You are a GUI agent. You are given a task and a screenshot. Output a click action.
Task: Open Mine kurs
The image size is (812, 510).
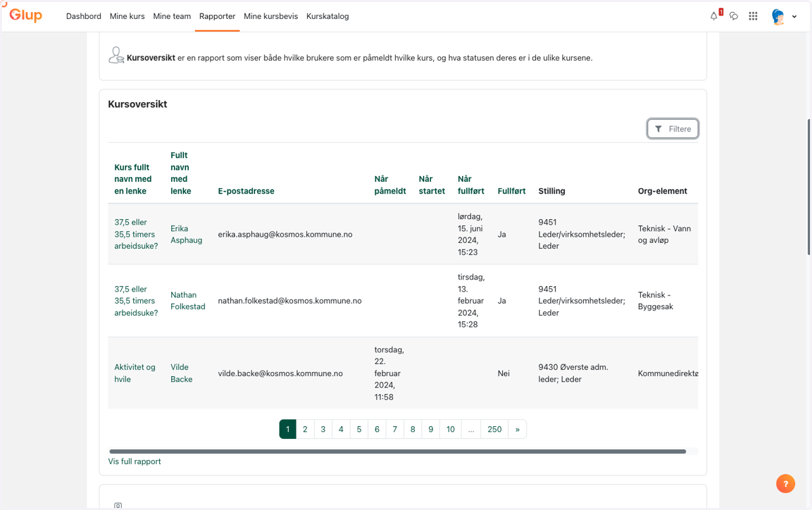tap(127, 16)
